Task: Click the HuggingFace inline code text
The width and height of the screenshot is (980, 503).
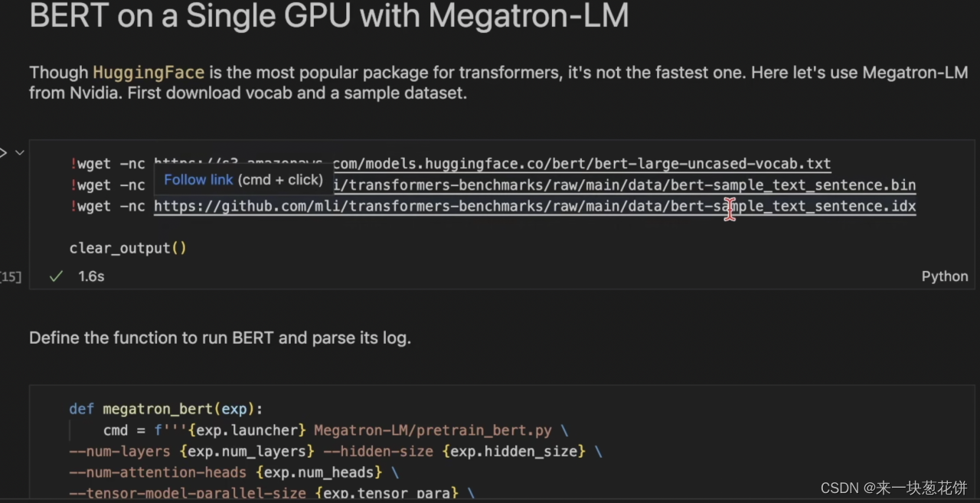Action: pyautogui.click(x=149, y=73)
